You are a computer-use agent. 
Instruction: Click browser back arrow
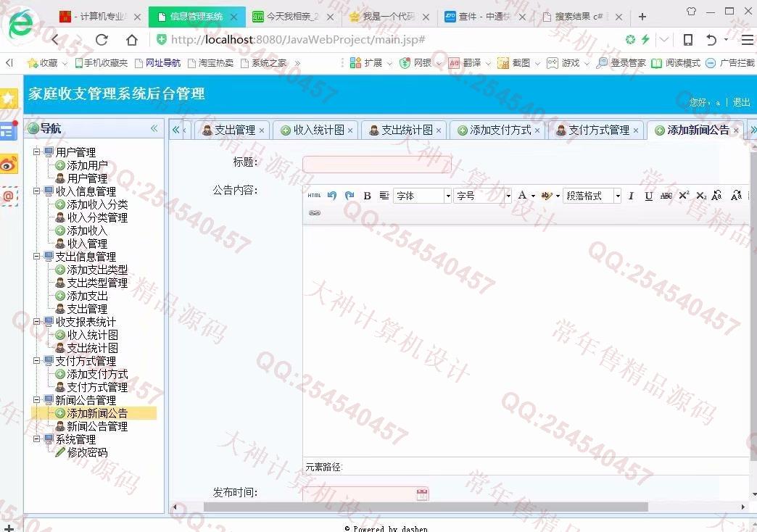[54, 40]
